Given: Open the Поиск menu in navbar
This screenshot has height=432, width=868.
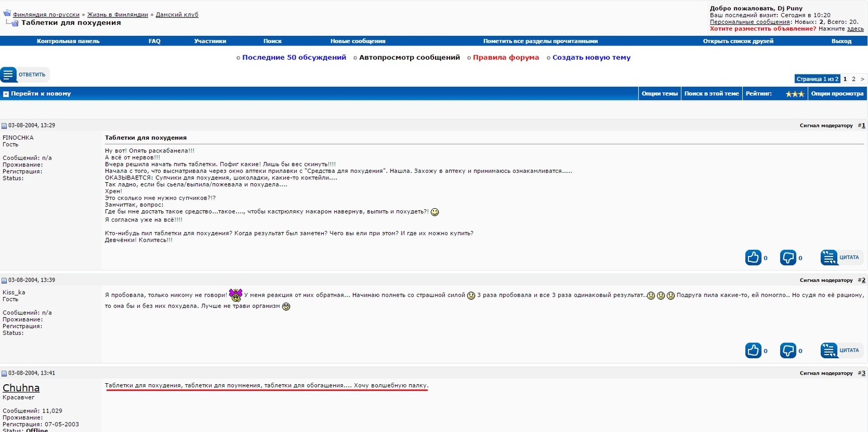Looking at the screenshot, I should coord(272,41).
